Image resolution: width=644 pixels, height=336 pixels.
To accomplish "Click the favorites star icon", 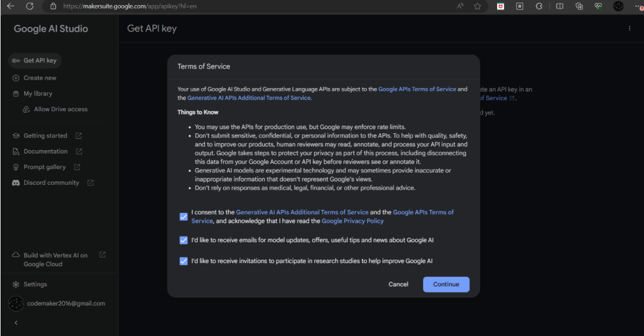I will [477, 6].
